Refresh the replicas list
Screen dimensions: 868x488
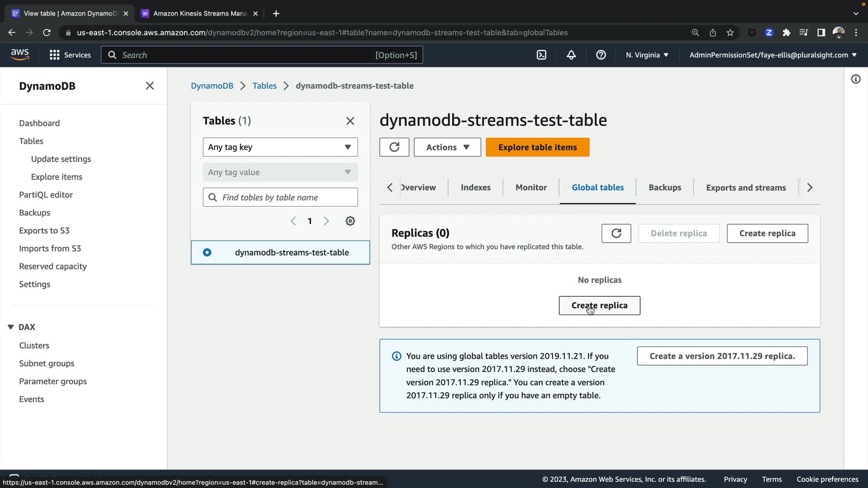[616, 233]
